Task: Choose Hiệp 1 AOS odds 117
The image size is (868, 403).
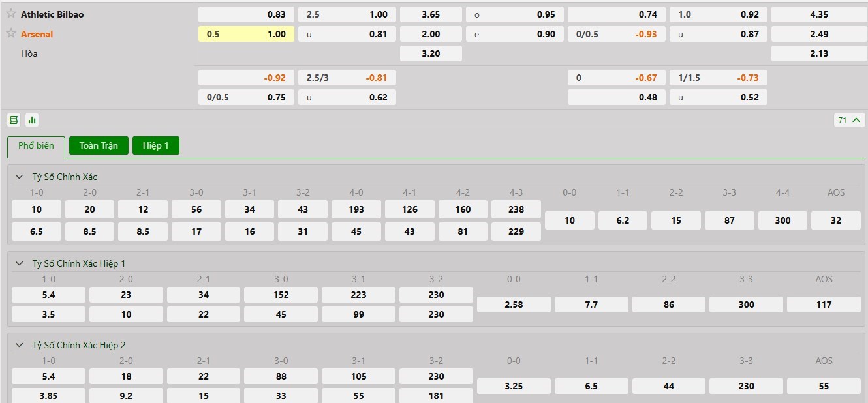Action: [x=824, y=305]
